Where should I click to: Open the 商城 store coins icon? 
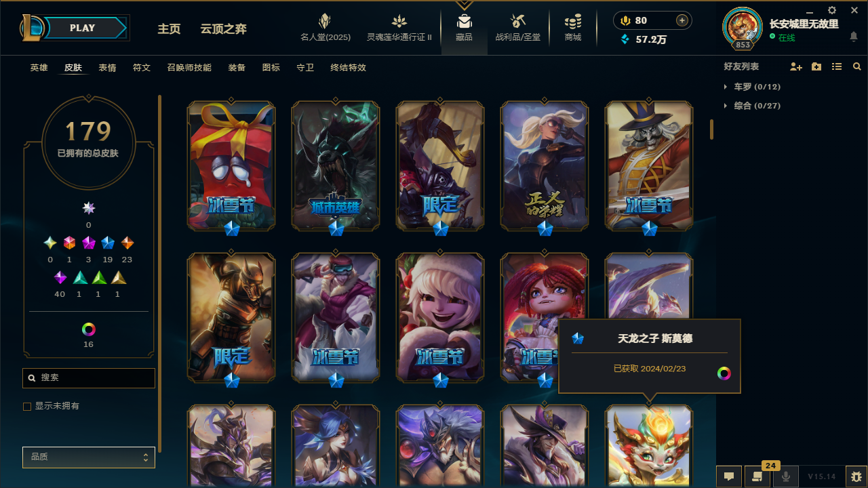point(573,21)
